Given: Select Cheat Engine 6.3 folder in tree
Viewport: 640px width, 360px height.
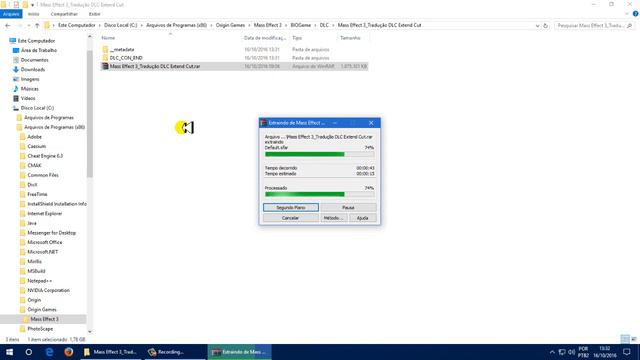Looking at the screenshot, I should pos(45,156).
